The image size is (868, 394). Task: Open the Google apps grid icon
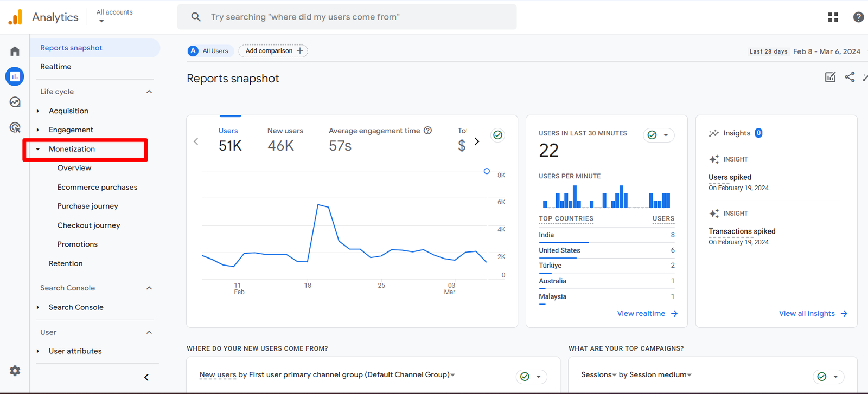[833, 17]
